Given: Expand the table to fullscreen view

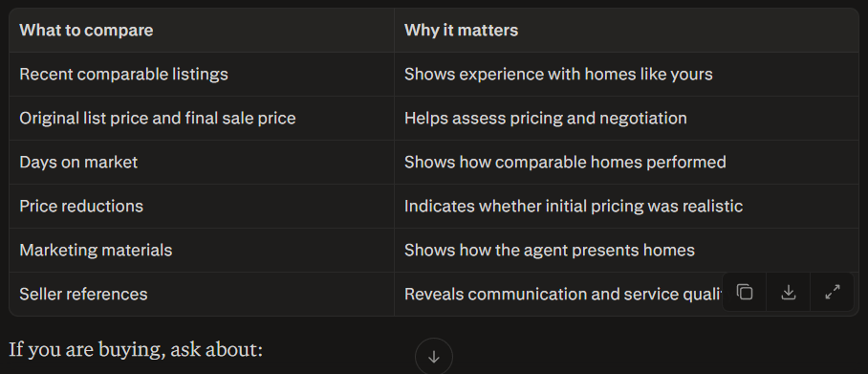Looking at the screenshot, I should 832,292.
